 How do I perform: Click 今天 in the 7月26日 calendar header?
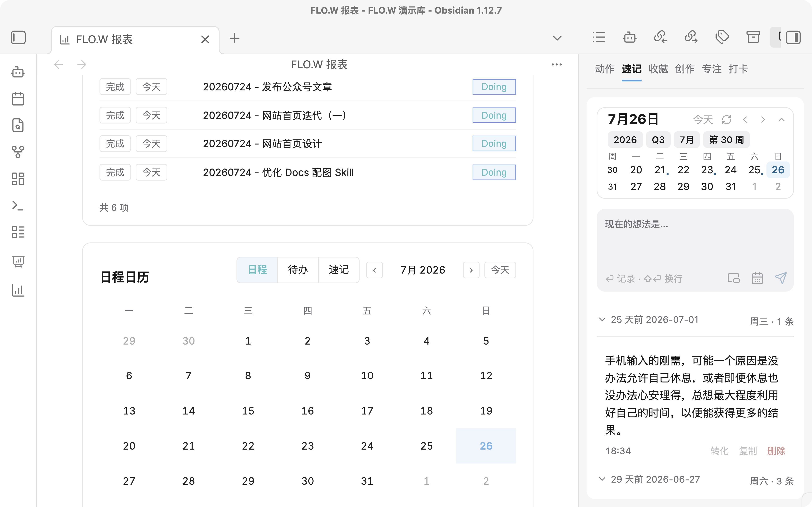point(703,120)
